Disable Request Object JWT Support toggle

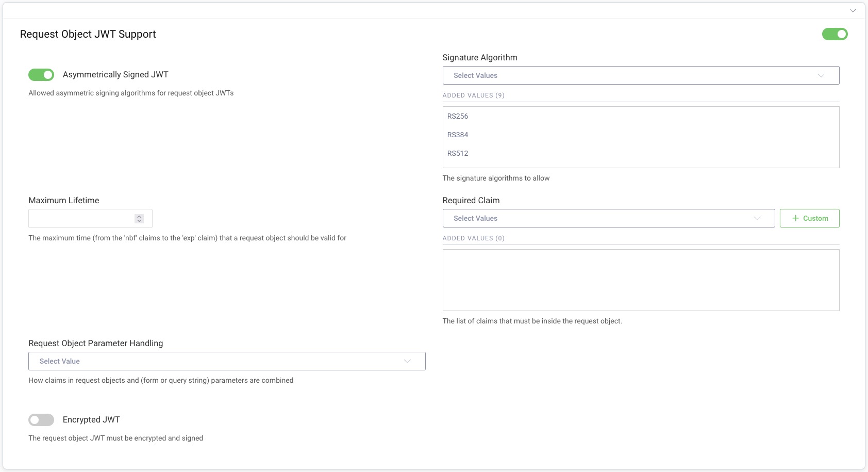834,34
